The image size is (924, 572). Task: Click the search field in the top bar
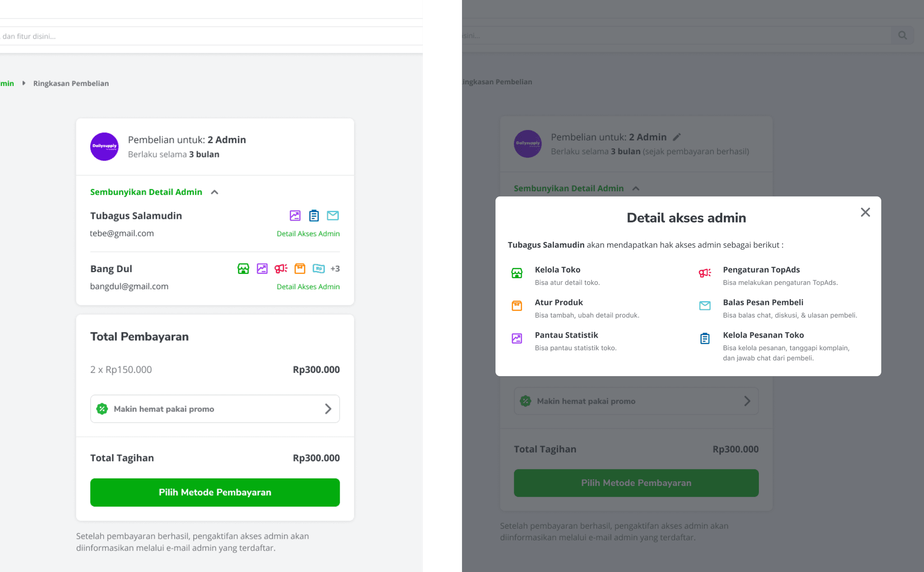point(211,36)
